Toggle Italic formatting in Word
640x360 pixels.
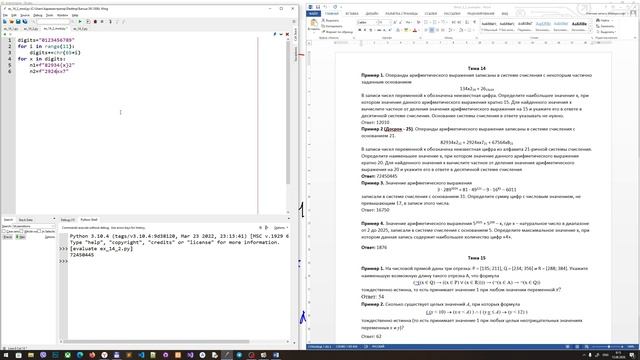point(365,30)
